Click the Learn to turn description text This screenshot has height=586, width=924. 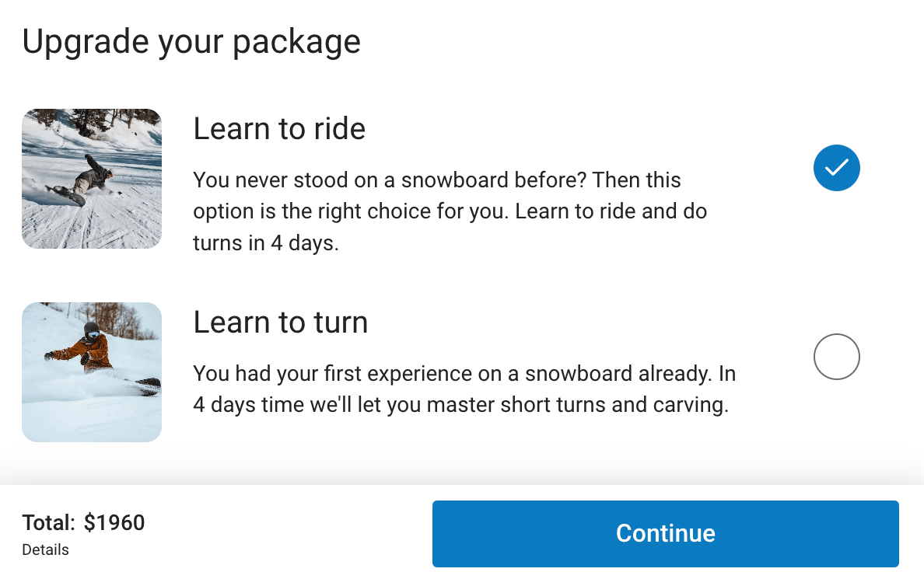pyautogui.click(x=464, y=389)
